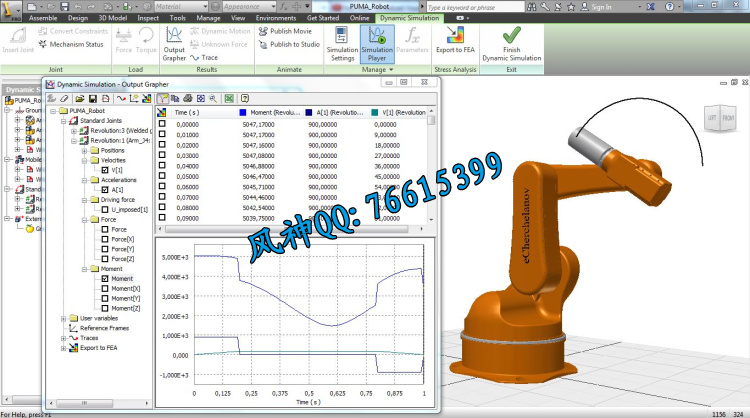Click the dark blue A[1] color swatch

point(309,112)
